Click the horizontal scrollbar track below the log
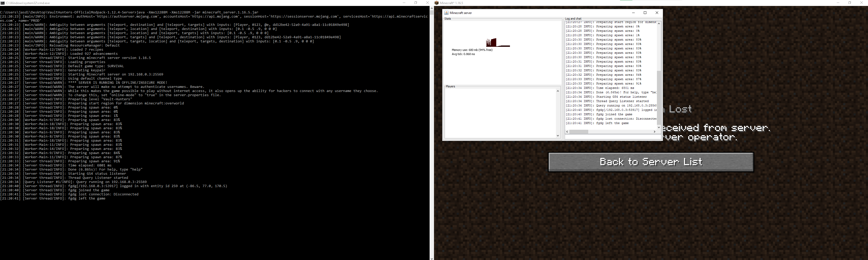 point(623,132)
